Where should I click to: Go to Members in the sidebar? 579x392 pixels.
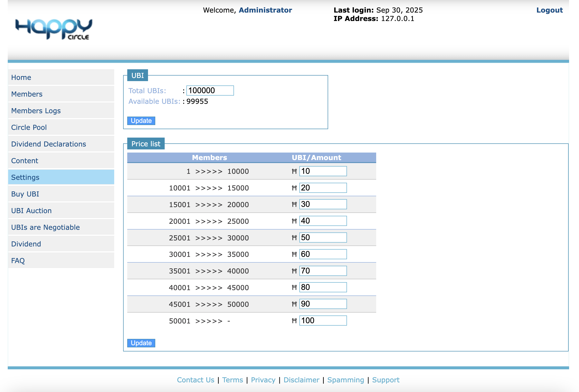[61, 94]
